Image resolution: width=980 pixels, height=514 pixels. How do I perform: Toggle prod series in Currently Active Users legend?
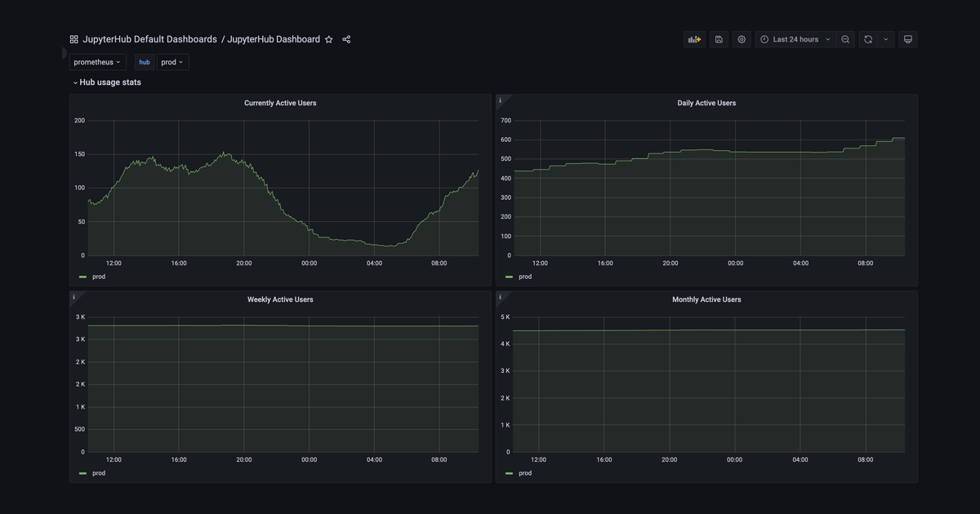click(92, 277)
